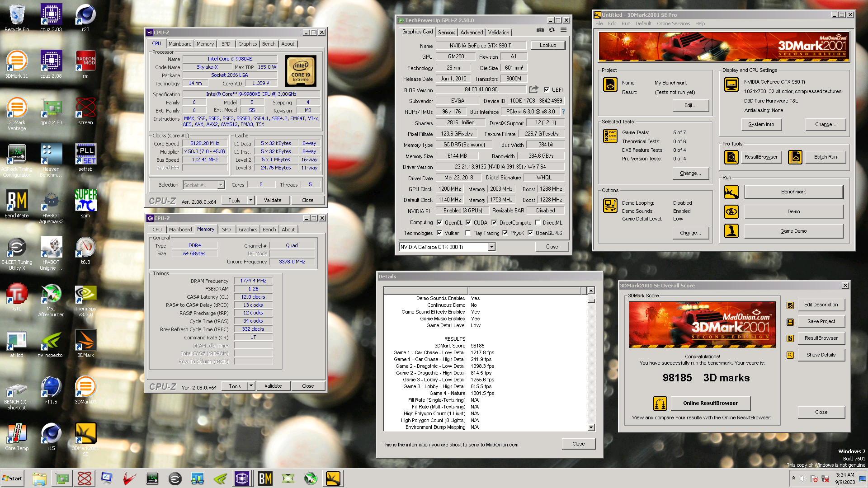
Task: Click the BIOS share/export icon in GPU-Z
Action: [x=533, y=89]
